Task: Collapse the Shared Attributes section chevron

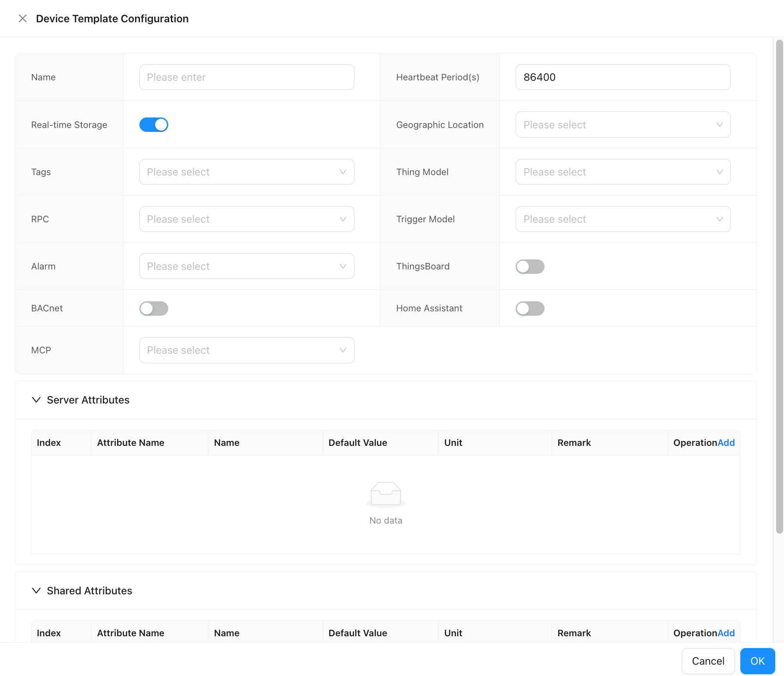Action: coord(36,591)
